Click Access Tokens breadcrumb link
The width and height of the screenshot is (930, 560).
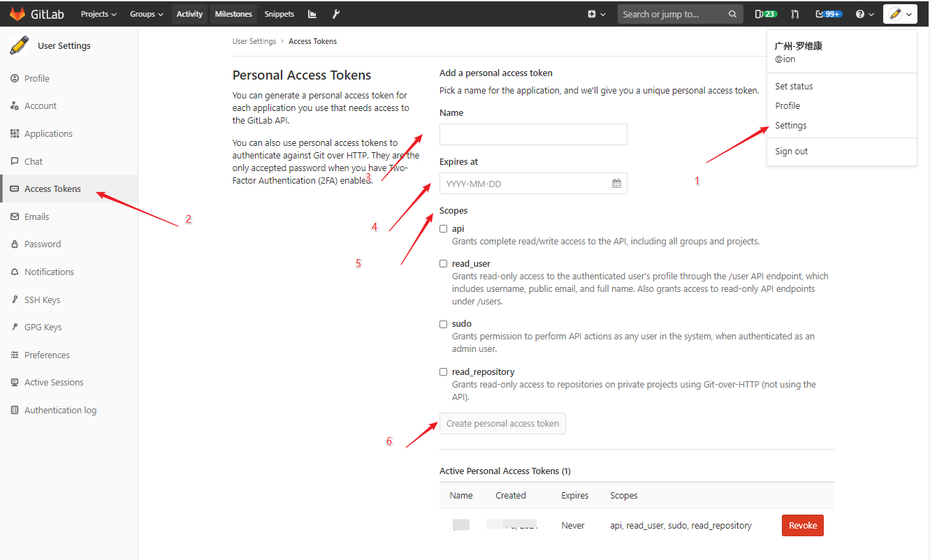coord(312,41)
